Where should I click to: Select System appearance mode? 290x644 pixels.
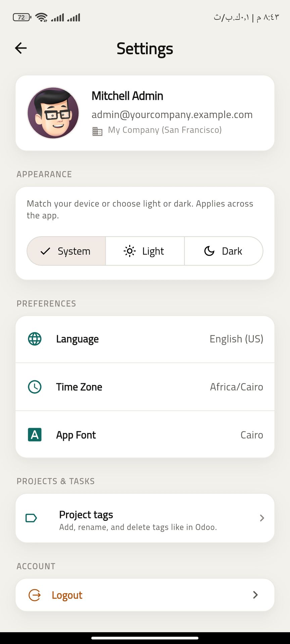tap(66, 251)
